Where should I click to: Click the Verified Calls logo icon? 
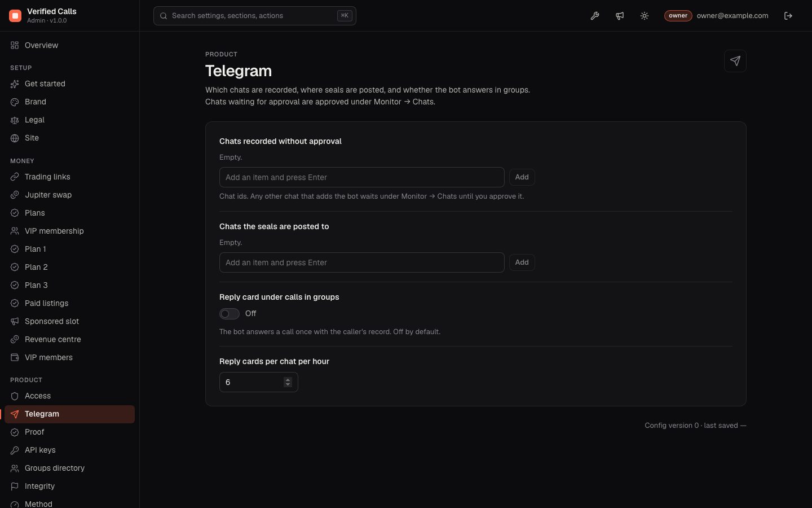click(15, 16)
